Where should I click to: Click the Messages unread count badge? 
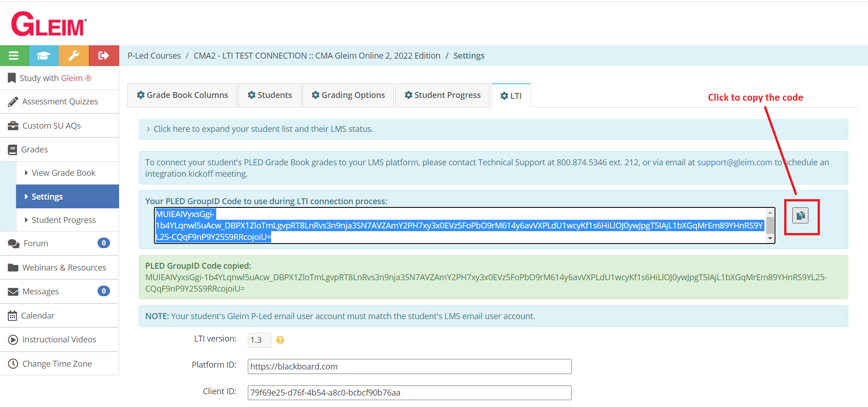104,291
